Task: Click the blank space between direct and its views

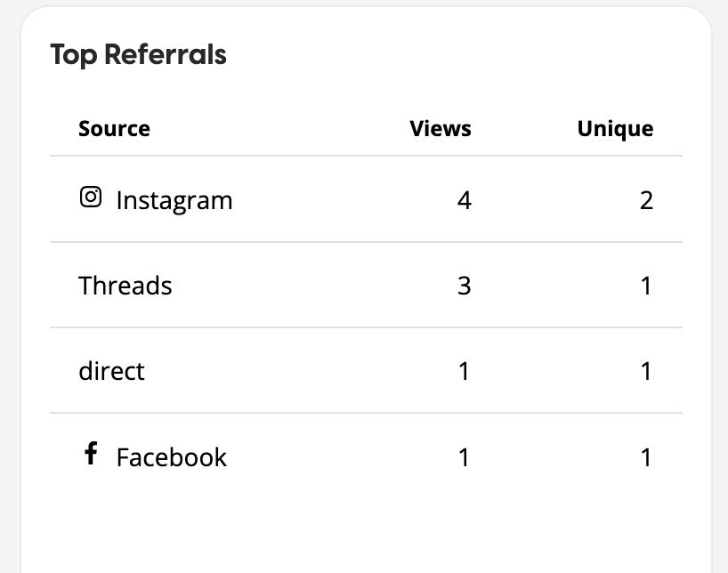Action: coord(303,371)
